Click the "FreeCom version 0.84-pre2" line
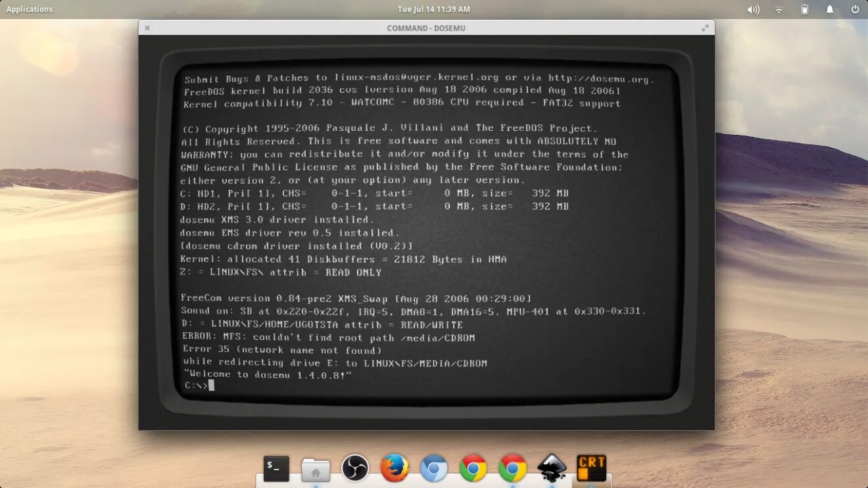 [356, 298]
